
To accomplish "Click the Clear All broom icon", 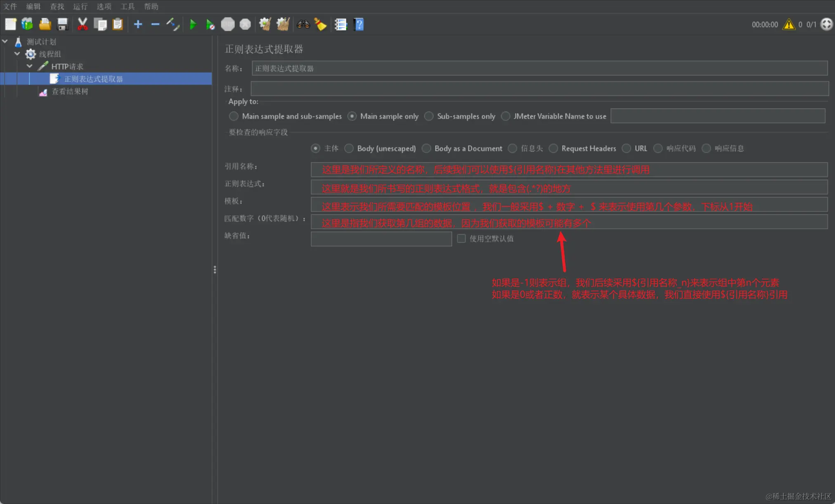I will [x=283, y=24].
